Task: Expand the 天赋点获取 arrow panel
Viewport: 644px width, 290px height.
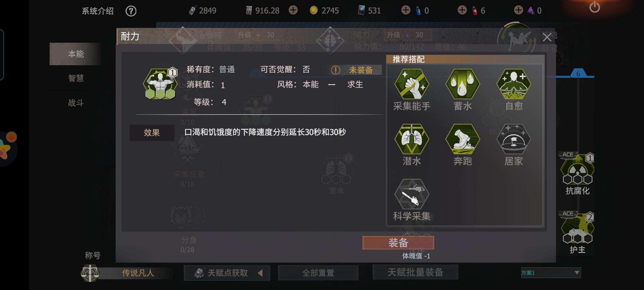Action: pos(260,273)
